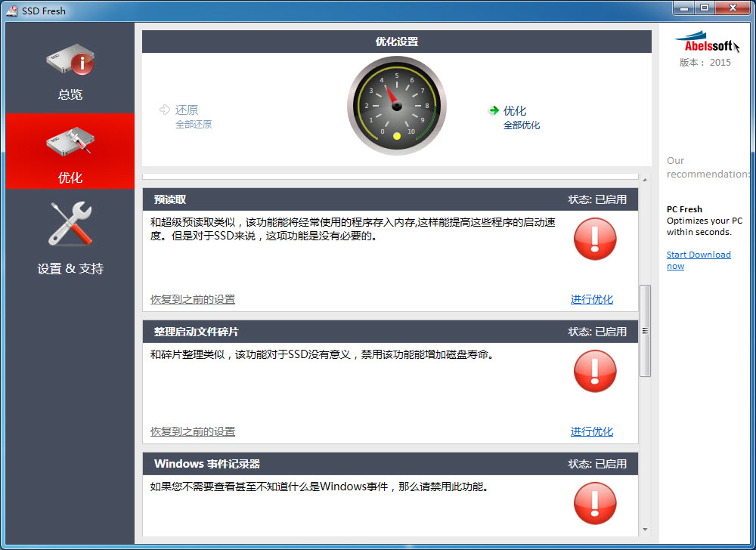
Task: Open the 总览 overview section icon
Action: click(70, 60)
